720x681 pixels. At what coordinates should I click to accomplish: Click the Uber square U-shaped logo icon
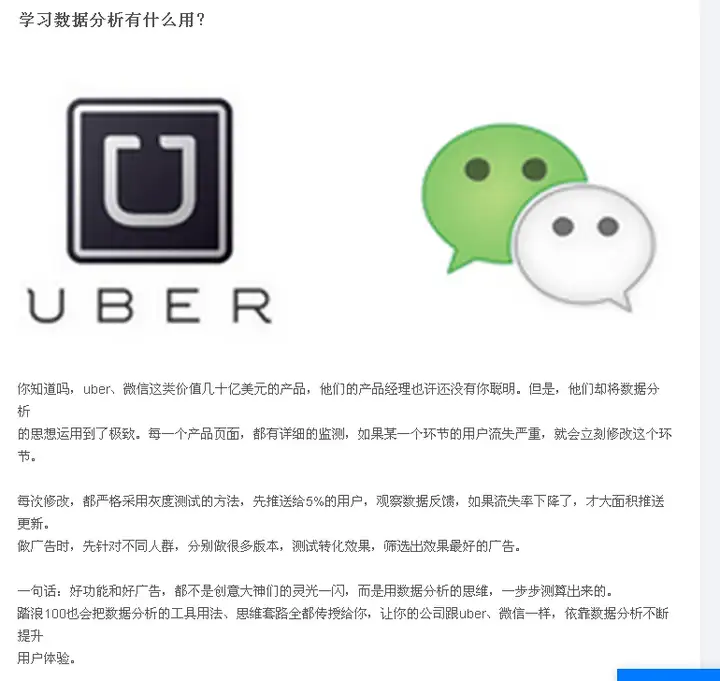[x=150, y=180]
